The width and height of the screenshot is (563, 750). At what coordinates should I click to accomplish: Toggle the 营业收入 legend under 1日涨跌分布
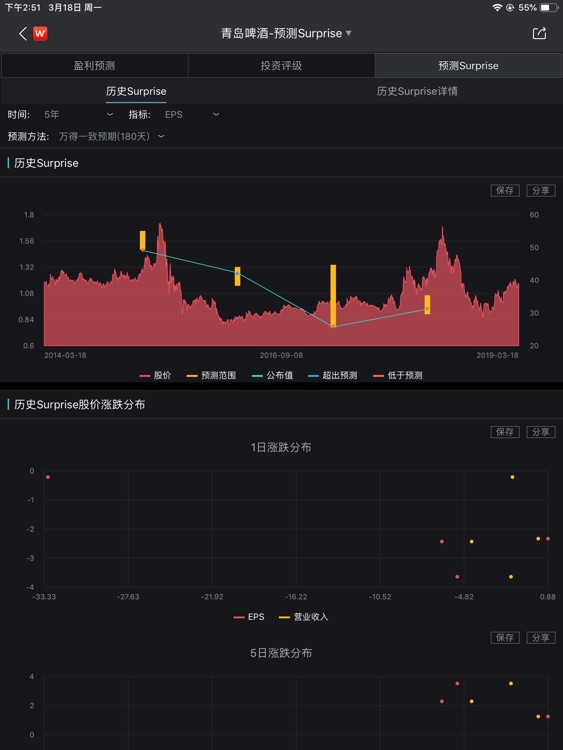[303, 617]
